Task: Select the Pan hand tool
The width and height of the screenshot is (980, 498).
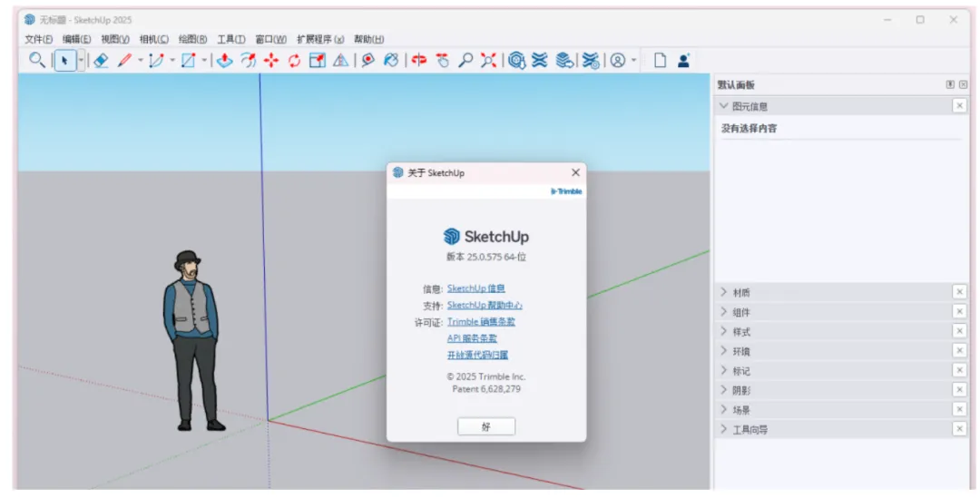Action: 443,60
